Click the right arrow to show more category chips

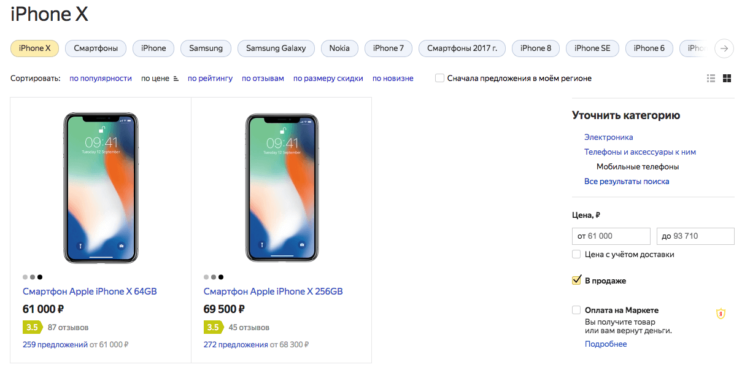(724, 48)
